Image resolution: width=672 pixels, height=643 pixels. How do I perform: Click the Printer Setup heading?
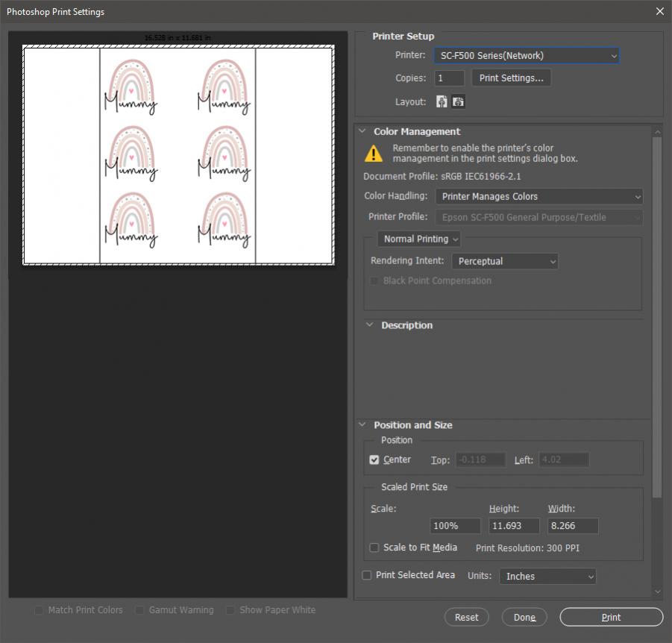403,36
